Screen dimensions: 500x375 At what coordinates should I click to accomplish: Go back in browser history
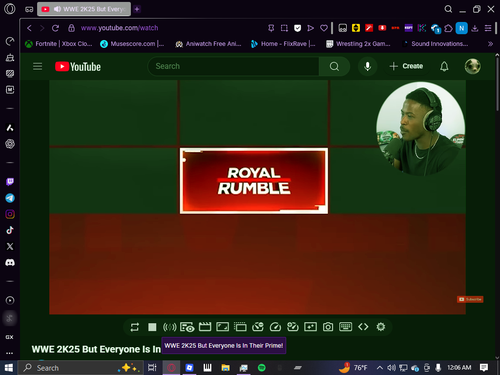tap(29, 28)
